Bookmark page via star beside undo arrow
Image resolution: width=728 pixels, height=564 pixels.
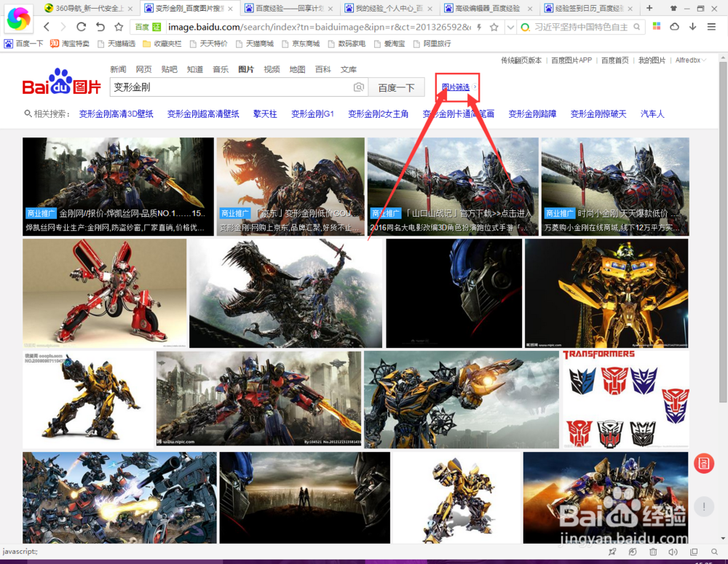tap(119, 27)
